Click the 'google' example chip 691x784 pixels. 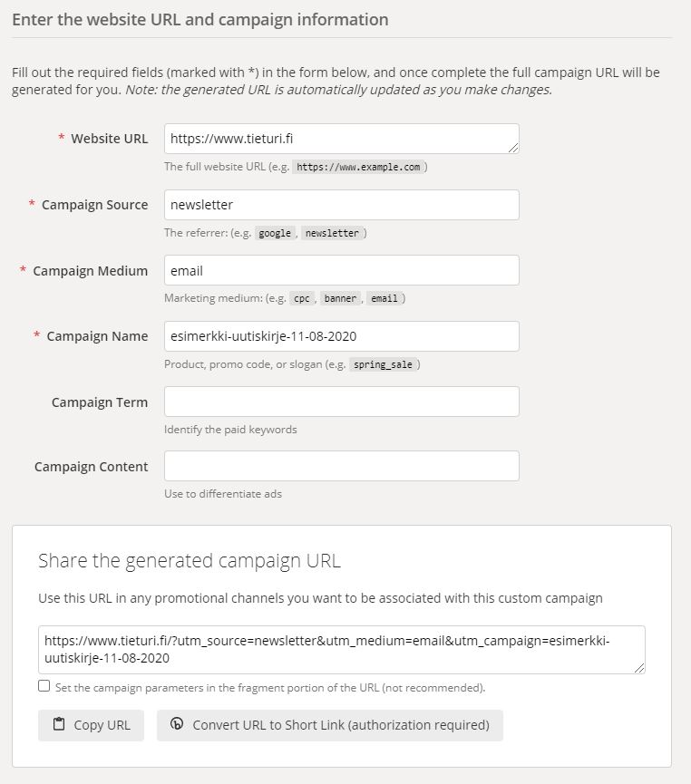point(275,233)
